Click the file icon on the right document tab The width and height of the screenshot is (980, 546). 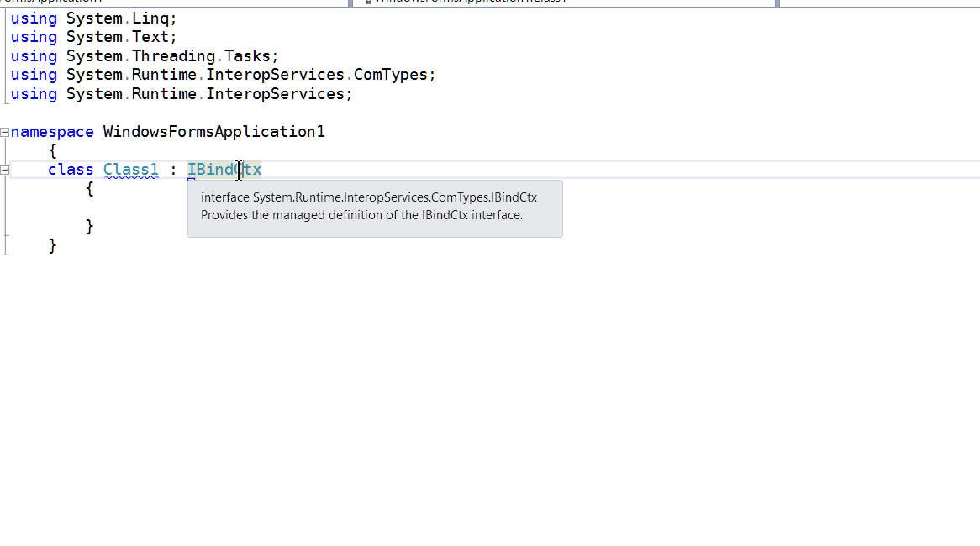367,2
